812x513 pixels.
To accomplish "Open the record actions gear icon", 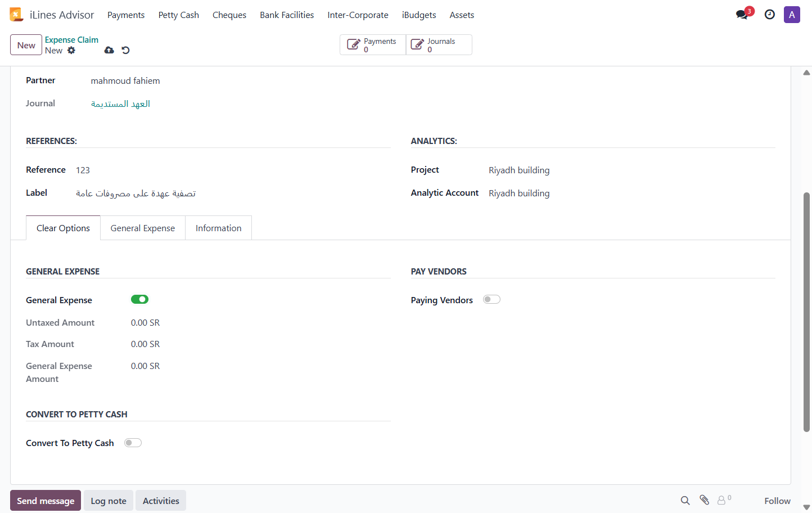I will [x=71, y=51].
